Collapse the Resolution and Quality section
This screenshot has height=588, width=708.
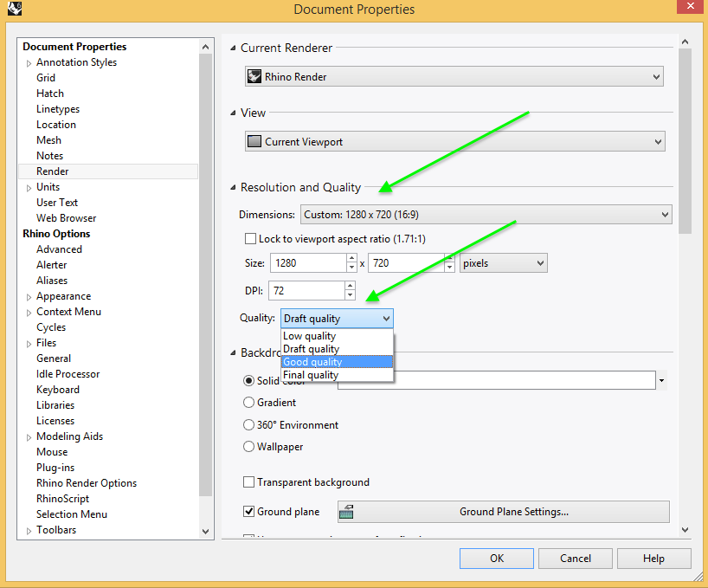[232, 187]
